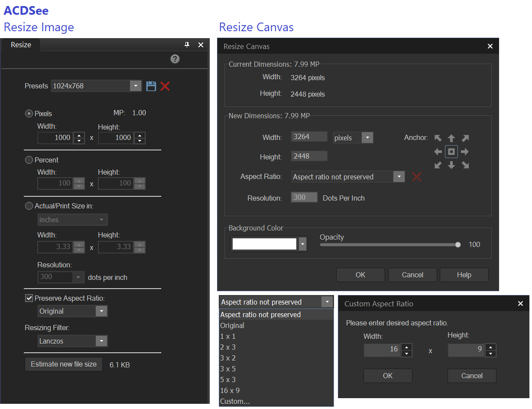Select the Pixels radio button

pos(29,114)
